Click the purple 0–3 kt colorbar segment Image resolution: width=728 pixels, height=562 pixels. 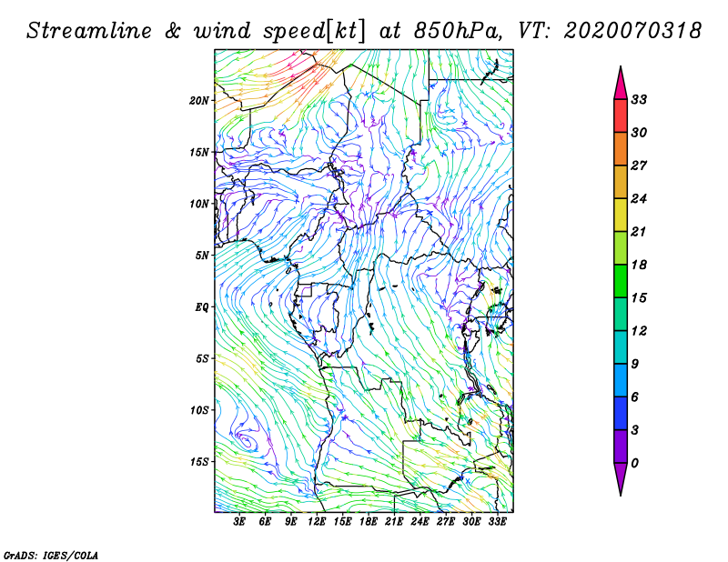coord(621,447)
